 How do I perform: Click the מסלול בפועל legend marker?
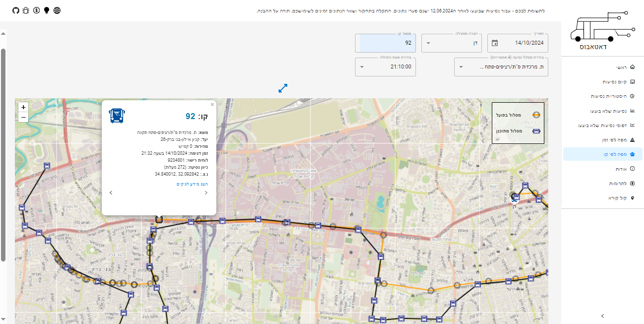[x=536, y=115]
